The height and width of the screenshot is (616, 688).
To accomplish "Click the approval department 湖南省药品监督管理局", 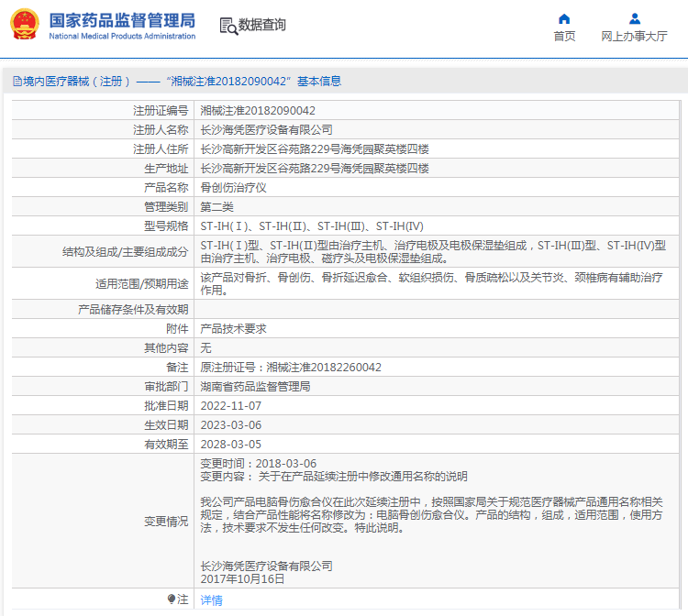I will tap(255, 386).
